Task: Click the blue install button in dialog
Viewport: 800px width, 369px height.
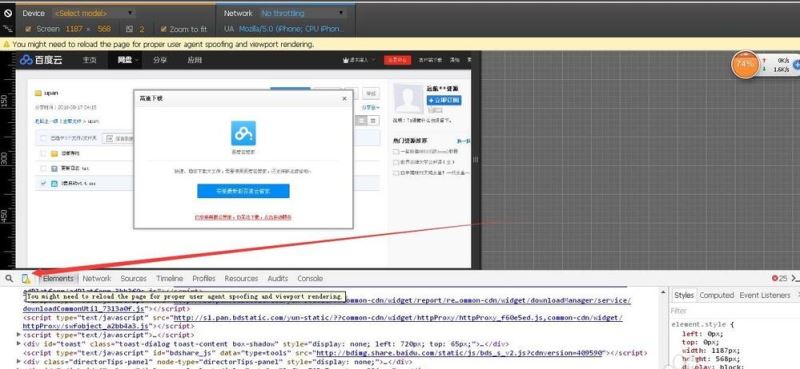Action: click(243, 191)
